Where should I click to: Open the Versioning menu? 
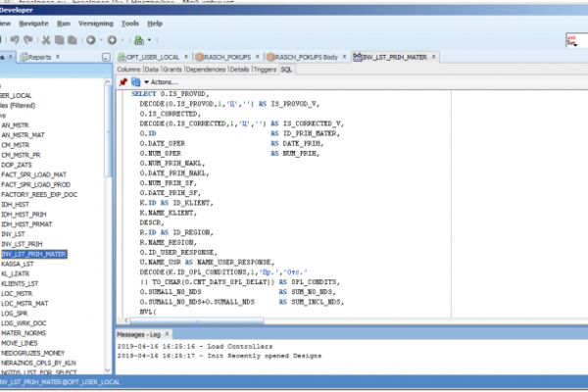pos(96,24)
